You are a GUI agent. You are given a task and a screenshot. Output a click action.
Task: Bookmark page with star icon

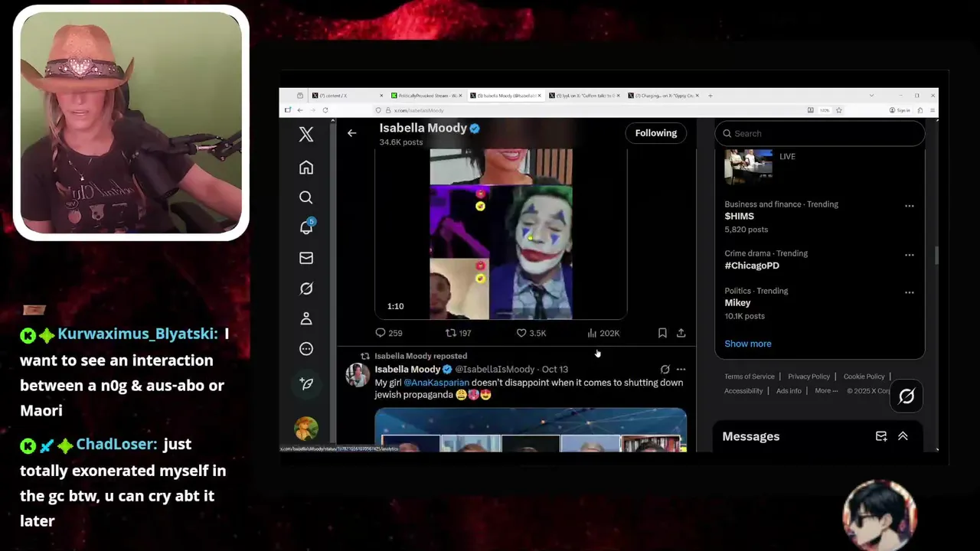pos(839,110)
